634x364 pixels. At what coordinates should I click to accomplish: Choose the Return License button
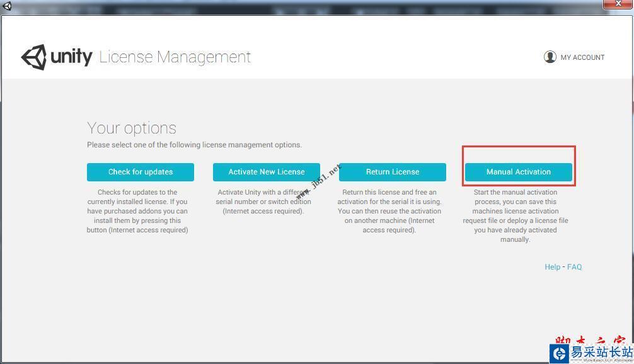(393, 172)
